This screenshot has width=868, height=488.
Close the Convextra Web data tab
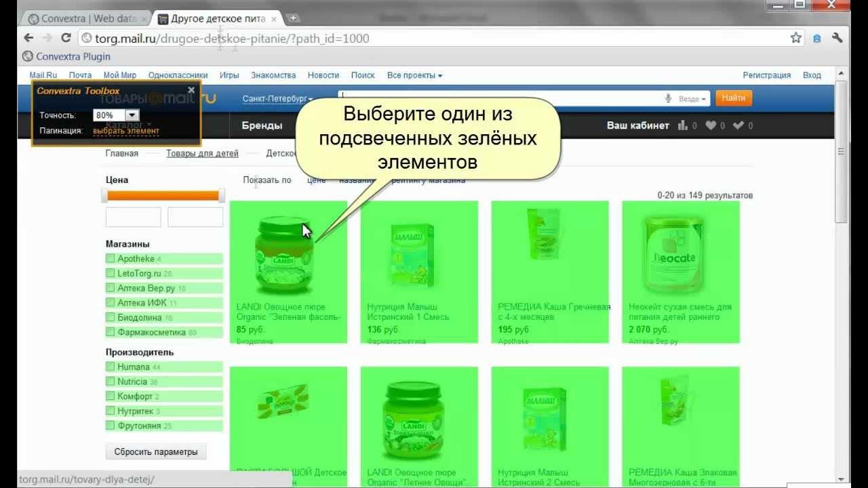point(144,19)
